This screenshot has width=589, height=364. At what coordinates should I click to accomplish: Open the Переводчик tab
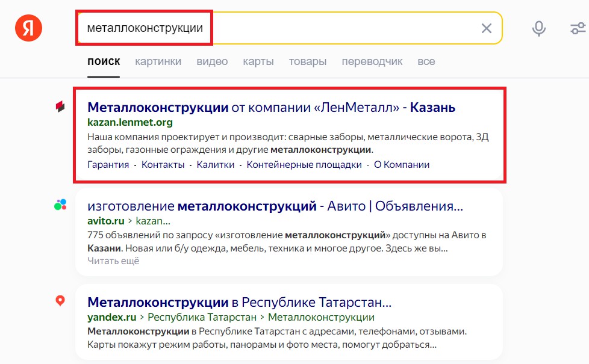pyautogui.click(x=372, y=61)
